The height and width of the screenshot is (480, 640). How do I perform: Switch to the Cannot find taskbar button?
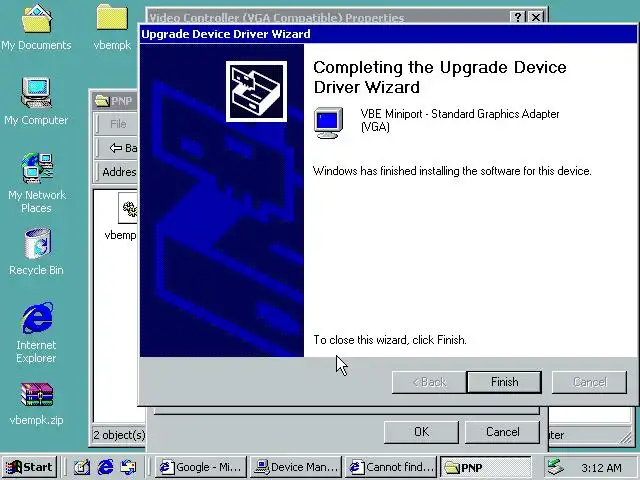391,467
